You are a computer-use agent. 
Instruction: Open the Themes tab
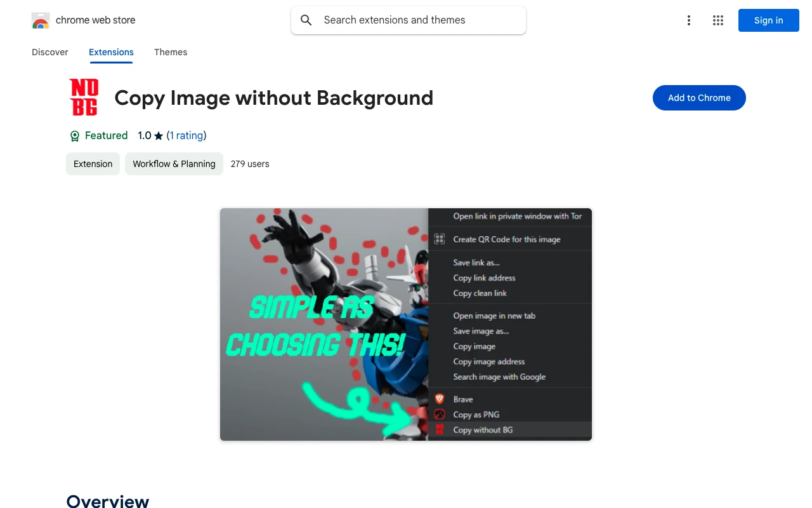tap(171, 52)
